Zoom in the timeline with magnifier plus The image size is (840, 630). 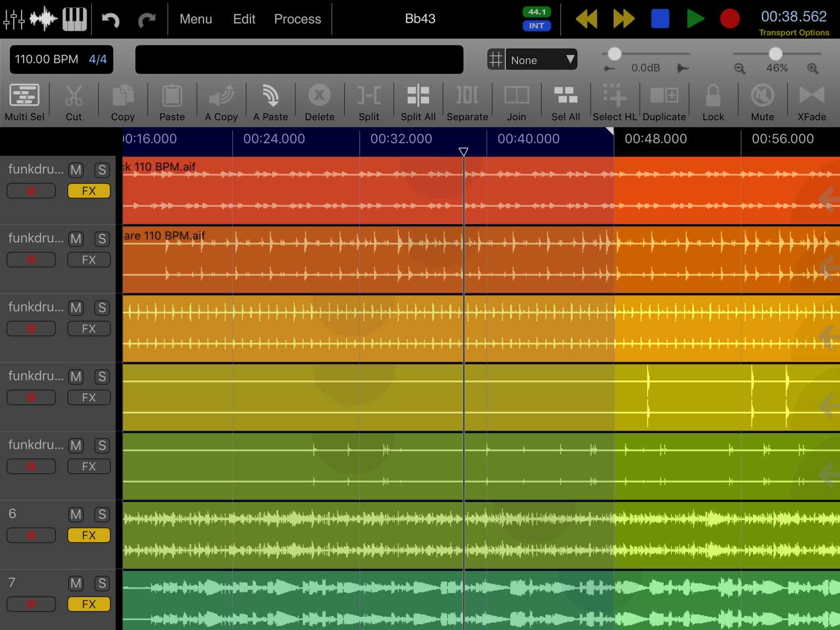[813, 68]
